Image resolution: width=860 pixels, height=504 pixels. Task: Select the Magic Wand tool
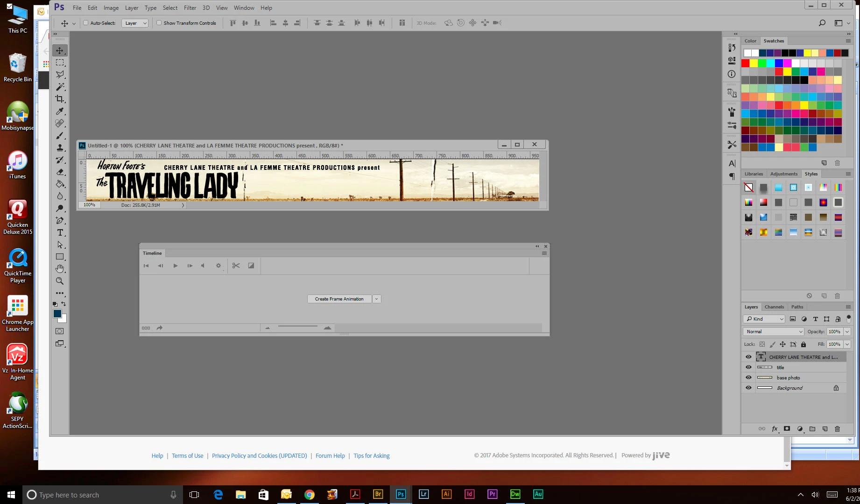point(60,87)
